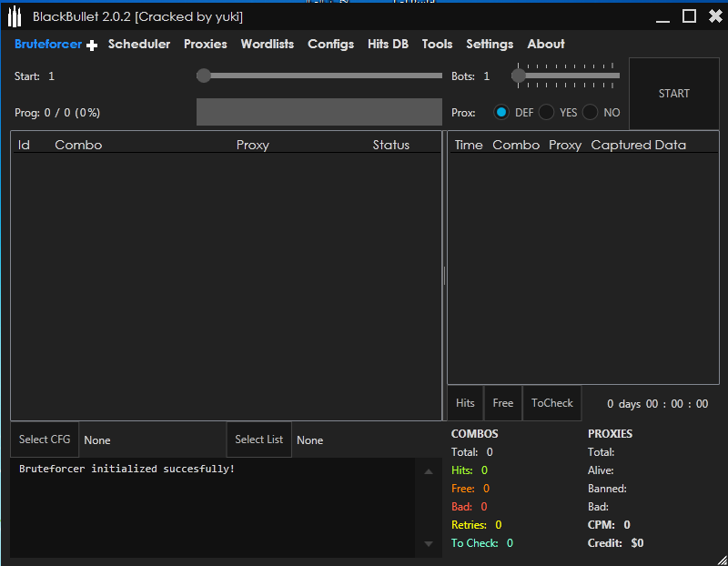This screenshot has height=566, width=728.
Task: Click the 'To Check: 0' counter
Action: (482, 542)
